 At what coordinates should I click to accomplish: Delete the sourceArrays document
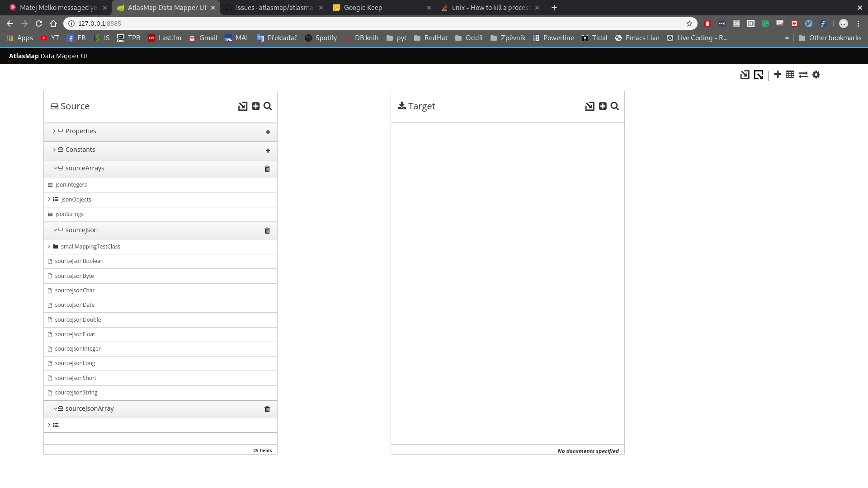[267, 169]
